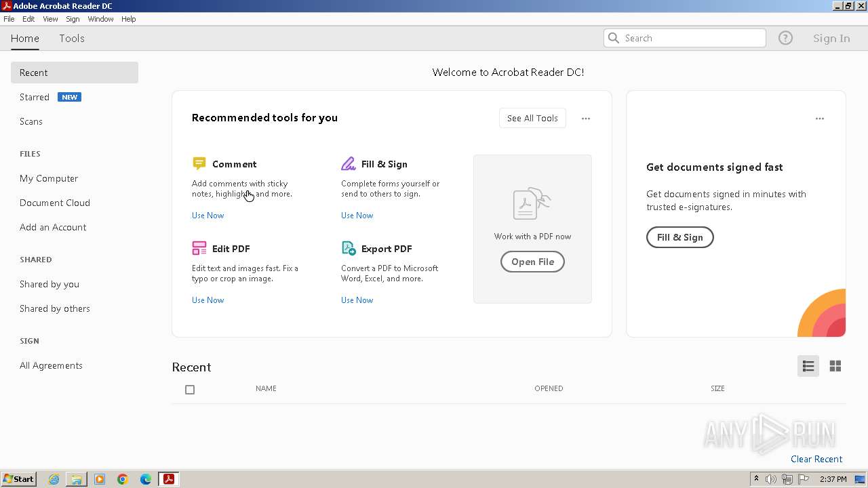This screenshot has width=868, height=488.
Task: Switch to grid thumbnail view
Action: pyautogui.click(x=835, y=366)
